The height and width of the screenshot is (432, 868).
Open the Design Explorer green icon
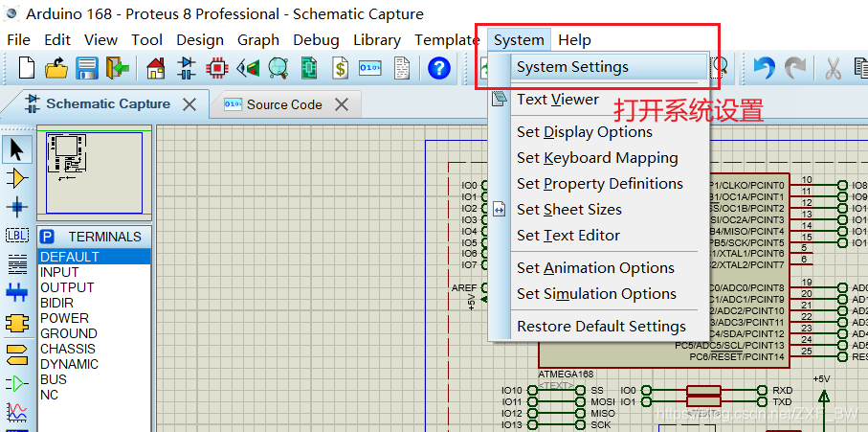pyautogui.click(x=309, y=68)
